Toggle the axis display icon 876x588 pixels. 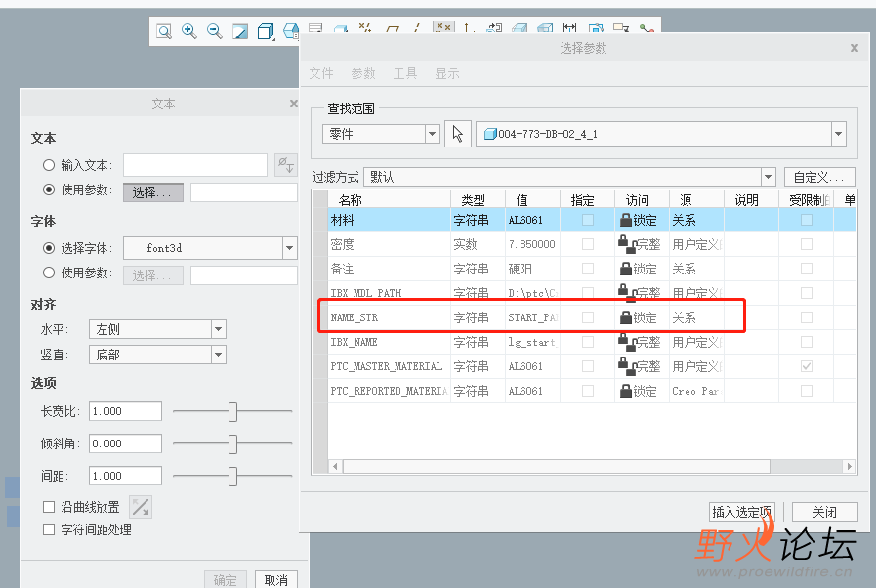(417, 28)
